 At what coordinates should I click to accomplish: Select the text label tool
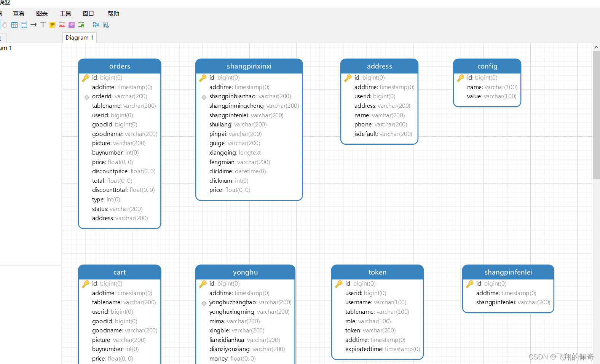(43, 25)
